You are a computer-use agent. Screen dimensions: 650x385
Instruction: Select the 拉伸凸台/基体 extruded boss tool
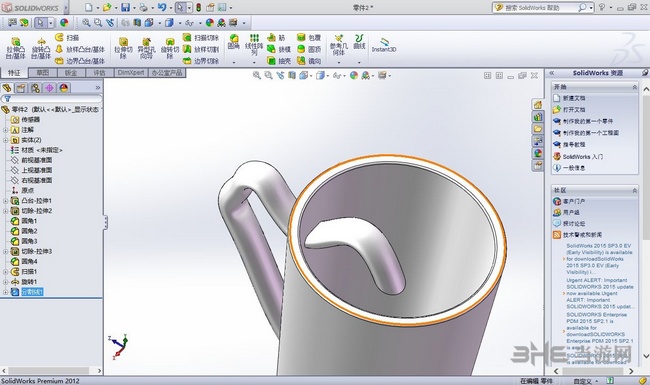[16, 48]
